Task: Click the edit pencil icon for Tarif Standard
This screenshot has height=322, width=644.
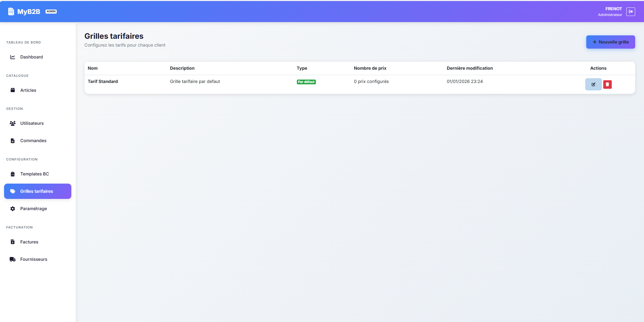Action: [593, 84]
